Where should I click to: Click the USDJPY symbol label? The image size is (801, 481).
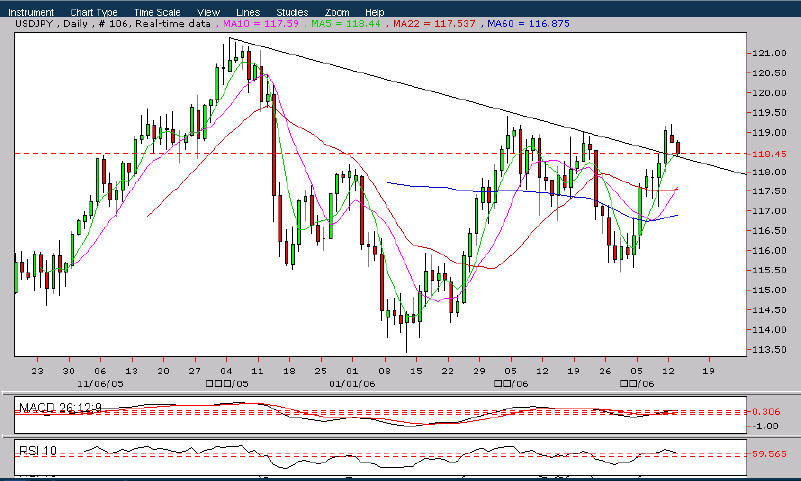[34, 23]
